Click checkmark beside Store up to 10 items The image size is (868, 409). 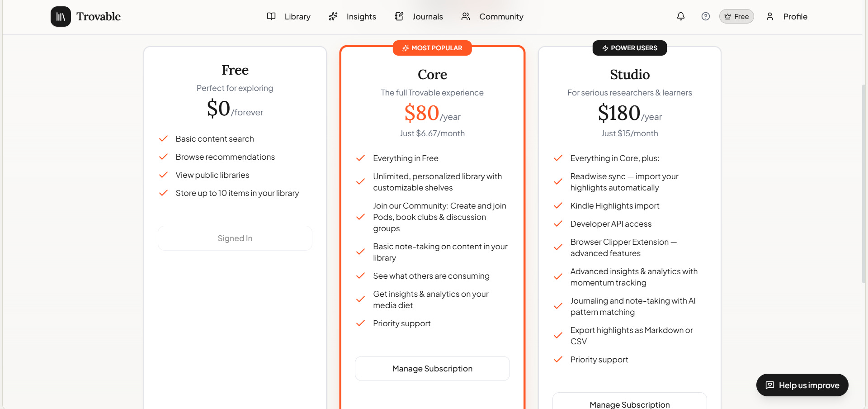pyautogui.click(x=164, y=193)
